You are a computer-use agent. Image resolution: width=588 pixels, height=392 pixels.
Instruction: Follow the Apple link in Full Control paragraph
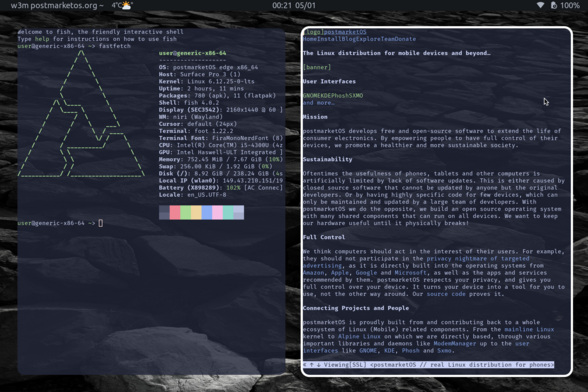(340, 273)
